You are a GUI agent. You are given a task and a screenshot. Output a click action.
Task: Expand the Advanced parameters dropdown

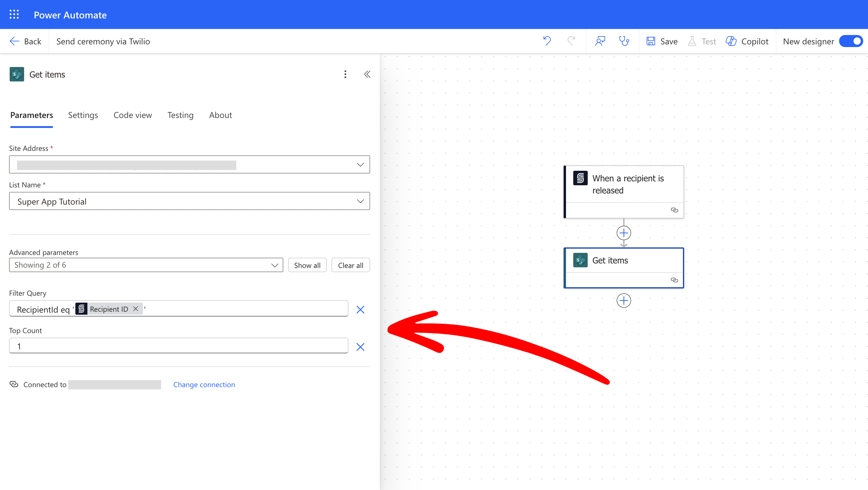[x=275, y=266]
